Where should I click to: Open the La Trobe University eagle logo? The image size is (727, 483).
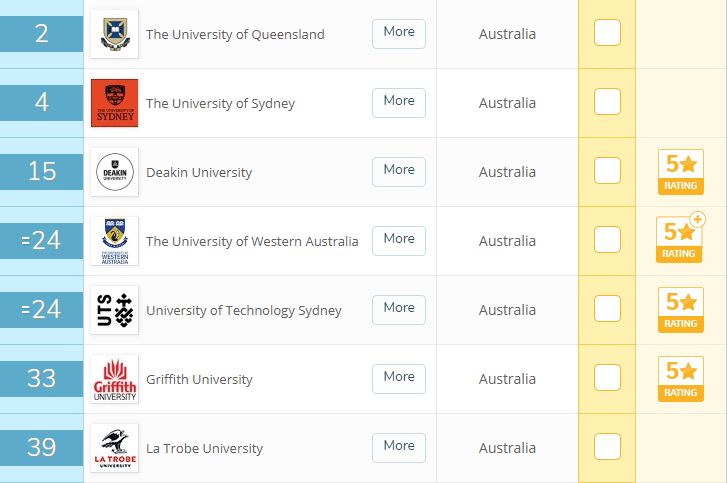click(115, 448)
